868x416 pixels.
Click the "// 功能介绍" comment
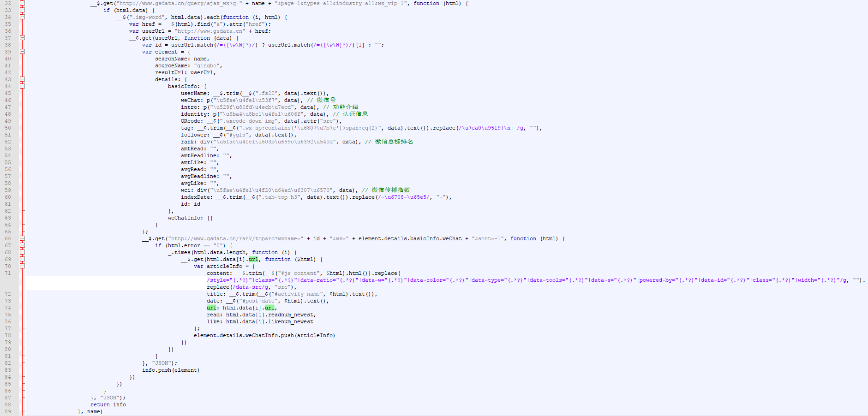(x=341, y=107)
